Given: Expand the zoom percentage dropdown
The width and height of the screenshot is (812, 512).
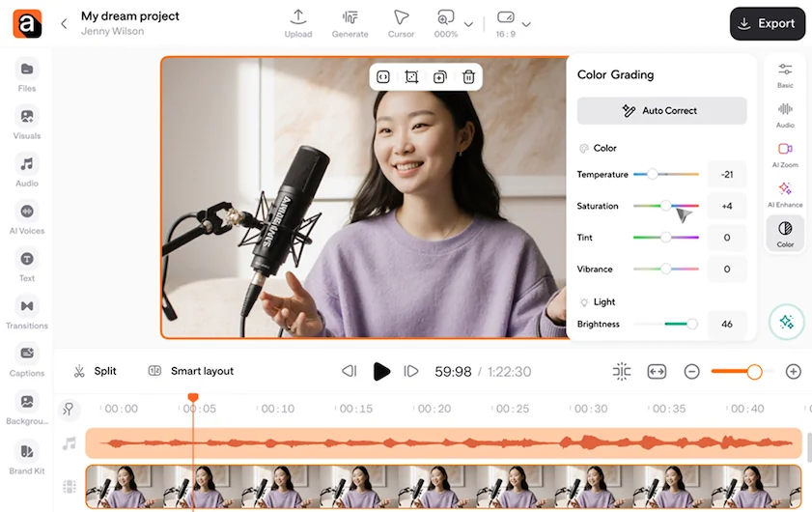Looking at the screenshot, I should click(x=468, y=24).
